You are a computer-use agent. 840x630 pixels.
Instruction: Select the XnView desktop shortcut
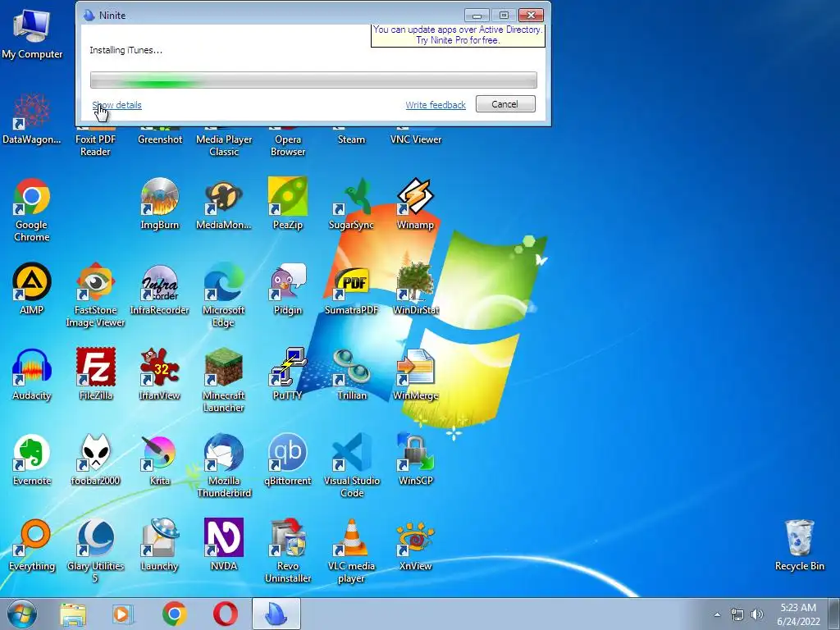pos(415,545)
